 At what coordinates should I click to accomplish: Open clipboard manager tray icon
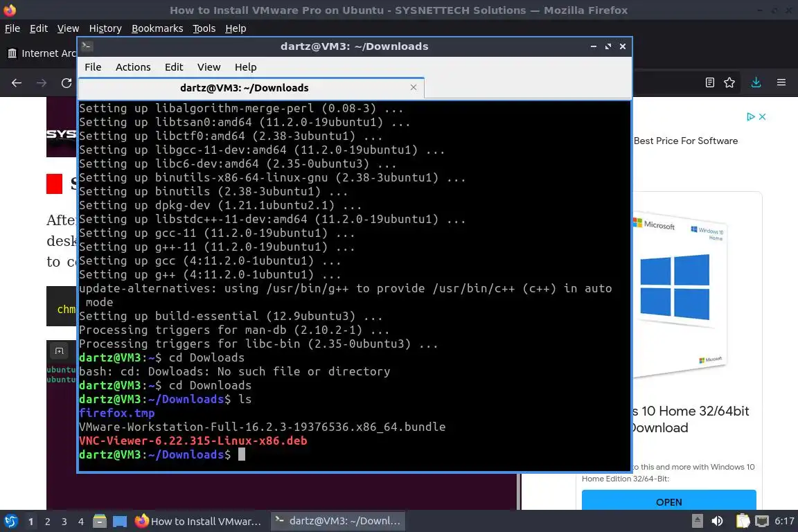[x=743, y=521]
